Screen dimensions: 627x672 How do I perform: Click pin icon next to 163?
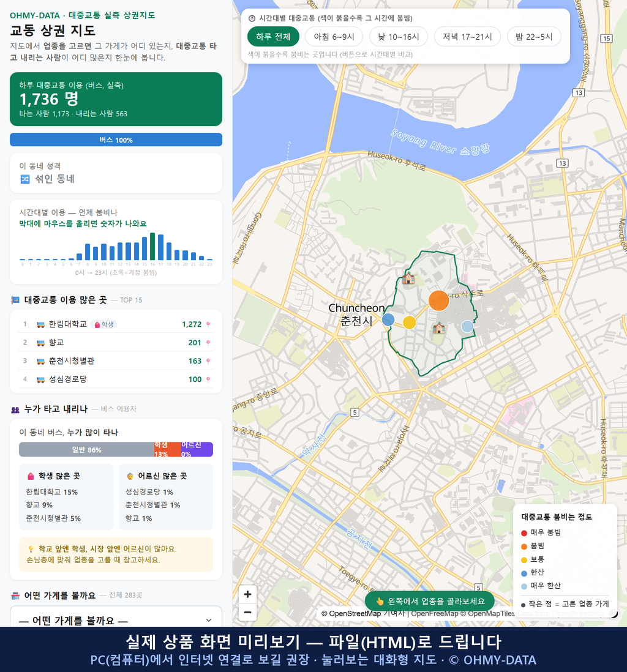[x=208, y=361]
